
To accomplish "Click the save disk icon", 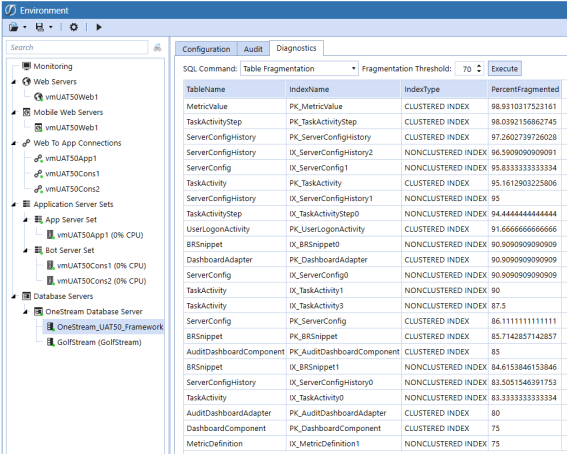I will (39, 27).
